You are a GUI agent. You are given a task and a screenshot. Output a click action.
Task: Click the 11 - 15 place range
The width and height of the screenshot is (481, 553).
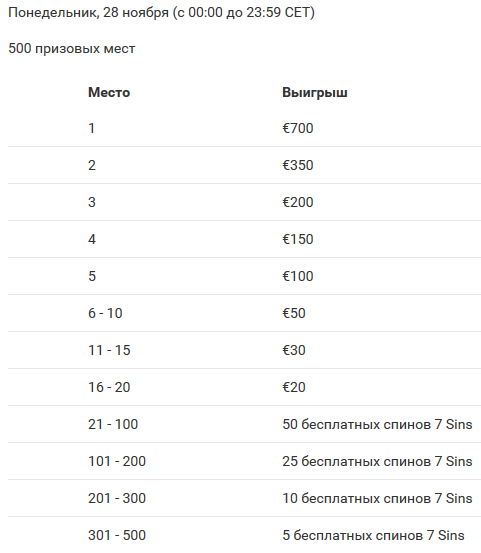(x=109, y=350)
